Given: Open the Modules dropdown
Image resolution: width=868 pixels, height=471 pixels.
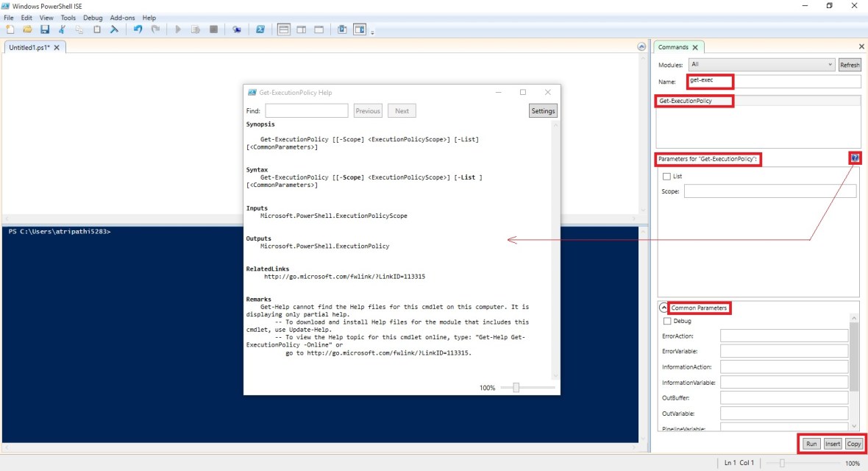Looking at the screenshot, I should (x=761, y=65).
